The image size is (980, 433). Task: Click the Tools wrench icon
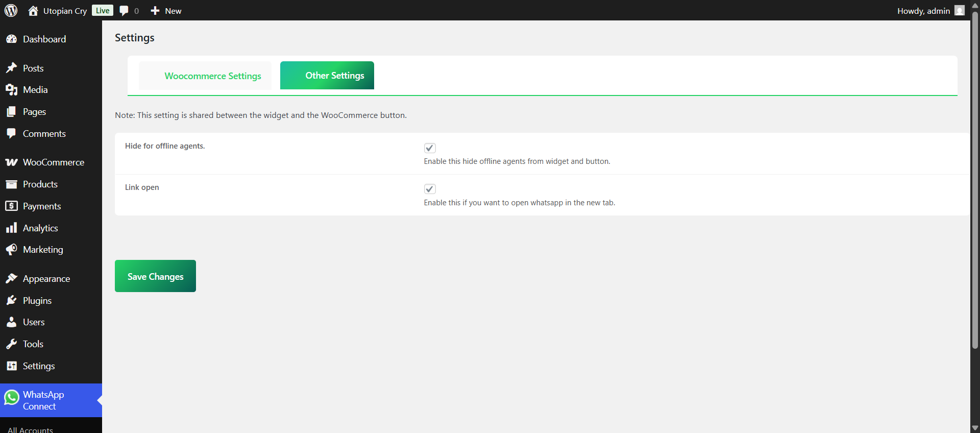tap(11, 344)
